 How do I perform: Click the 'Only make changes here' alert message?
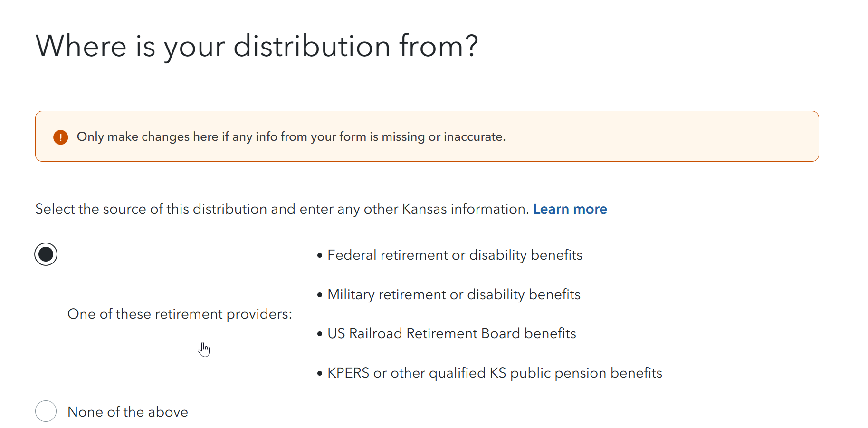tap(291, 137)
